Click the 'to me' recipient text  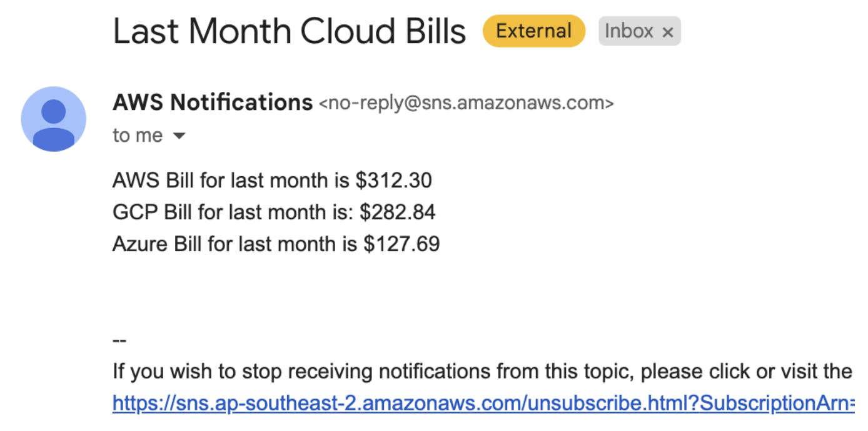138,136
